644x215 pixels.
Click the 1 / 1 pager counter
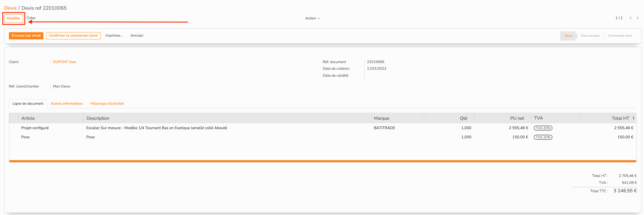pyautogui.click(x=619, y=18)
